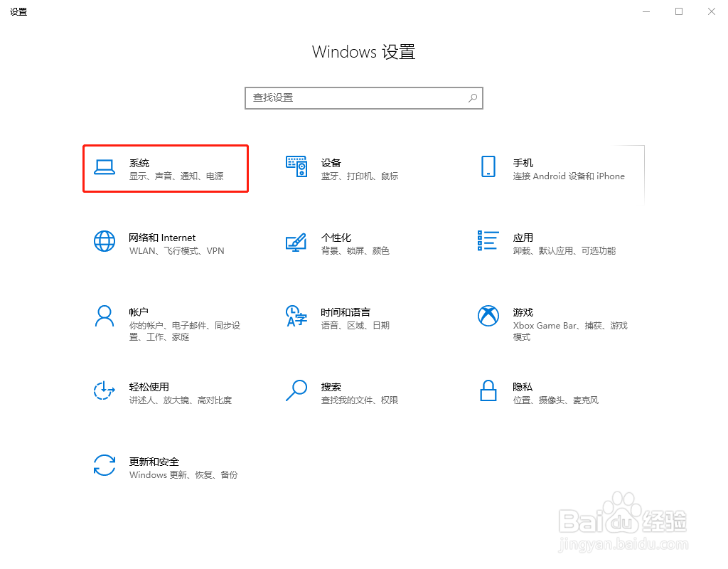The height and width of the screenshot is (569, 728).
Task: Open the 游戏 settings title
Action: click(523, 312)
